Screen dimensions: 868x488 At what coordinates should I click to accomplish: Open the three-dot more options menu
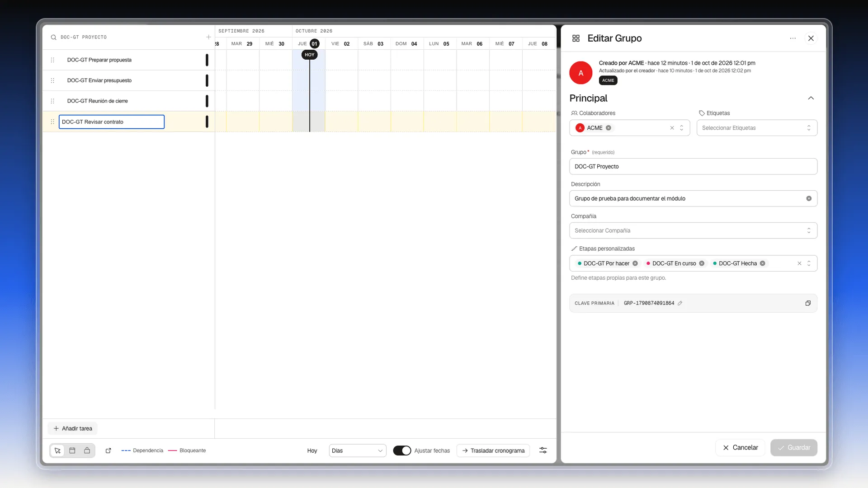click(793, 38)
